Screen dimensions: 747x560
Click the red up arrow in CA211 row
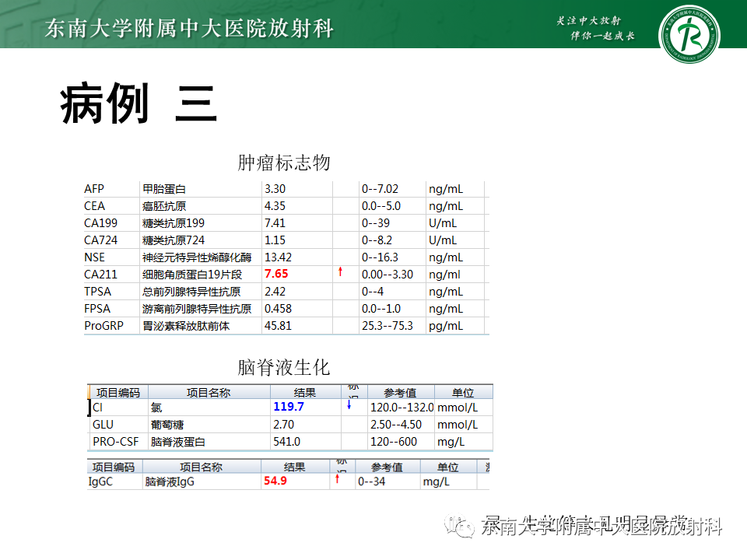click(340, 271)
